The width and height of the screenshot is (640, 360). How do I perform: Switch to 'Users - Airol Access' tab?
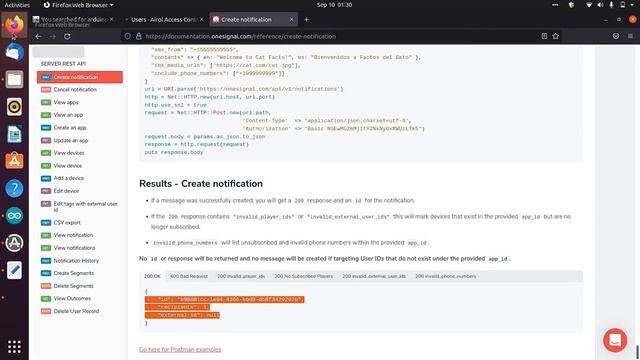pos(164,20)
